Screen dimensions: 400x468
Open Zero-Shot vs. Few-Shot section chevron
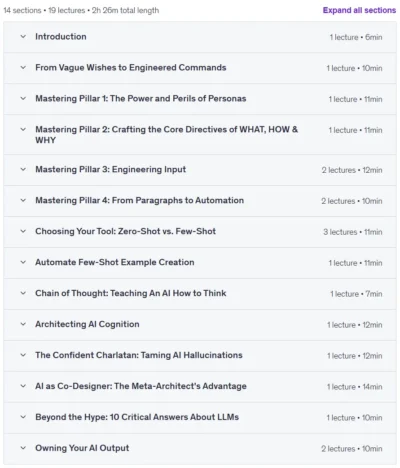(23, 231)
